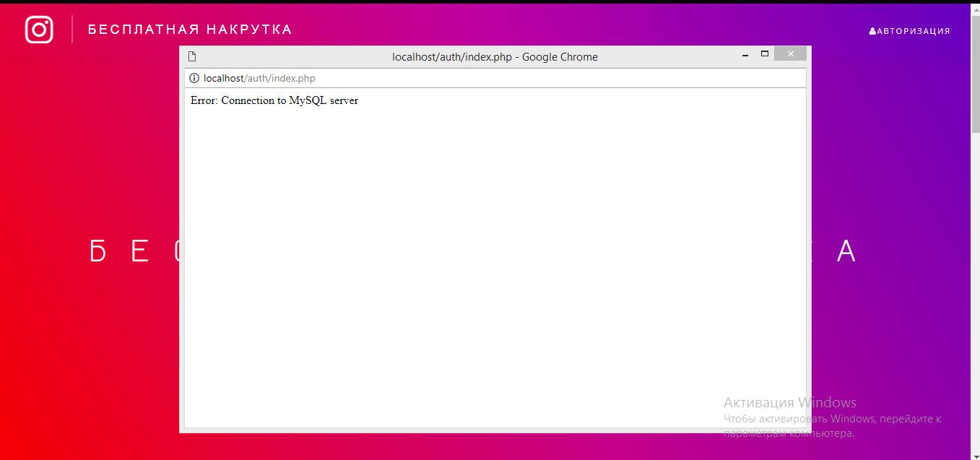Click the large letter А at heading end
980x460 pixels.
pyautogui.click(x=846, y=251)
